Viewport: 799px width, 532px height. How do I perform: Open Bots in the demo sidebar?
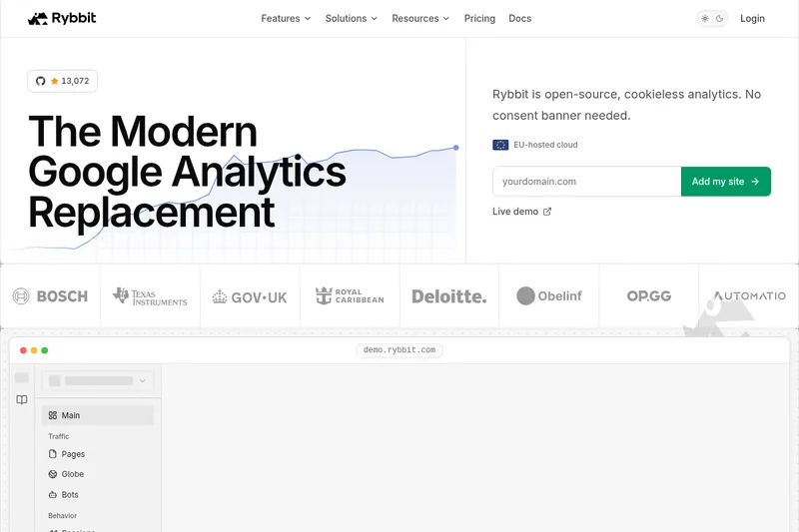[x=97, y=495]
